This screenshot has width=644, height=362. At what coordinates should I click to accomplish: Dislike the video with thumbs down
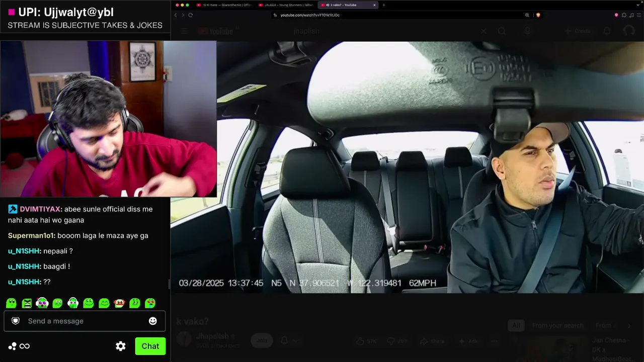click(397, 341)
